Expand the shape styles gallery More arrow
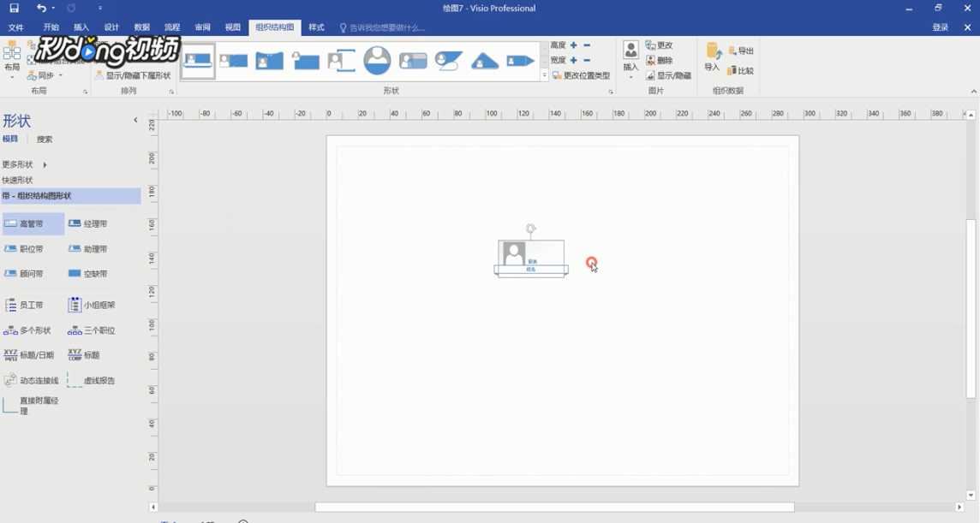980x523 pixels. click(544, 75)
